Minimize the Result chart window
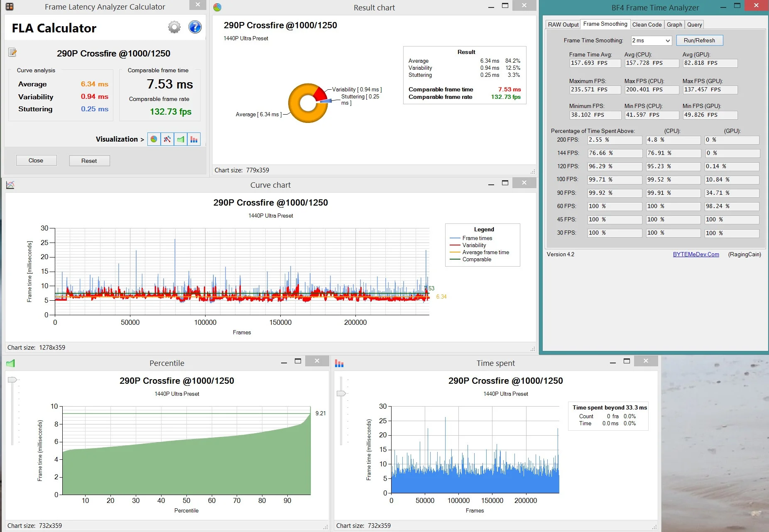This screenshot has height=532, width=769. click(491, 6)
